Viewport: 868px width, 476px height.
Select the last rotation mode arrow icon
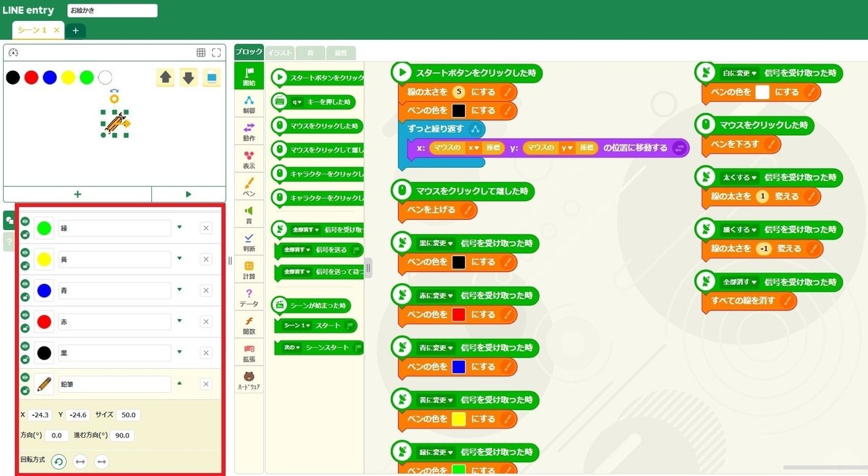coord(102,462)
